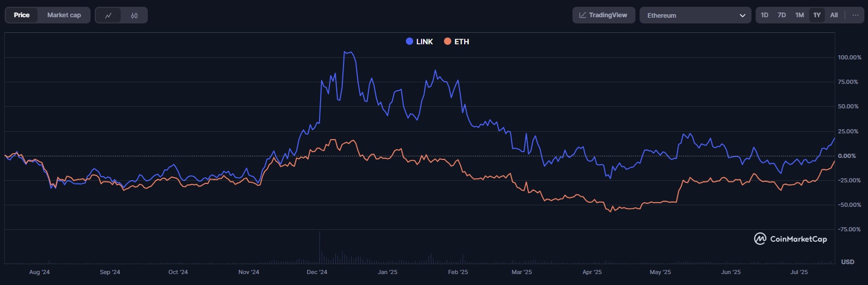This screenshot has width=868, height=285.
Task: Select the Price tab
Action: (22, 15)
